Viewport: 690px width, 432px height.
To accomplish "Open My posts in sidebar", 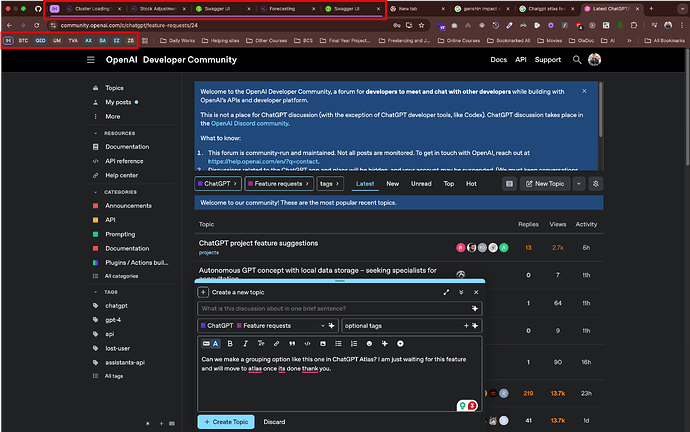I will click(x=118, y=102).
